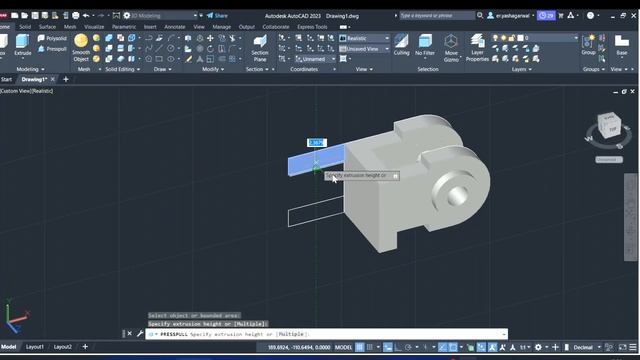
Task: Click the MODEL button in status bar
Action: click(x=343, y=347)
